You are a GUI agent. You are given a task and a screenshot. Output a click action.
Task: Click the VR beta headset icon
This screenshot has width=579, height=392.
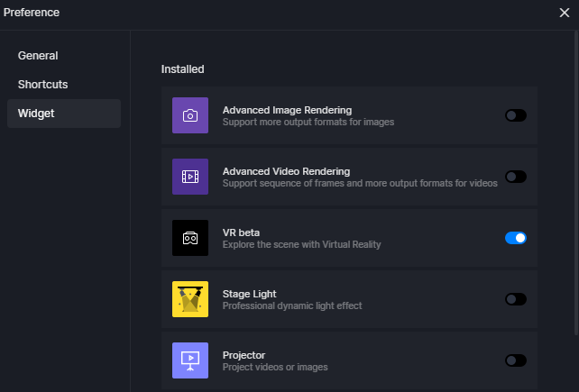(x=190, y=238)
